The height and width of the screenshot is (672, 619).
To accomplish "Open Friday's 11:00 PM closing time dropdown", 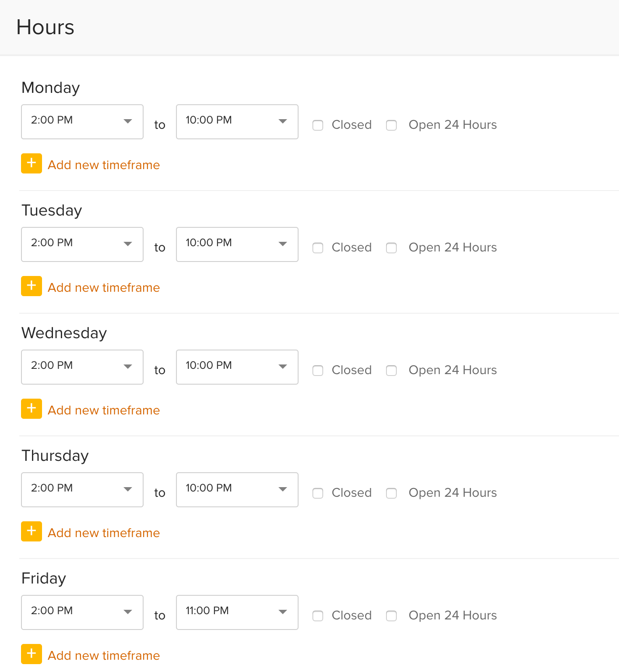I will coord(237,612).
